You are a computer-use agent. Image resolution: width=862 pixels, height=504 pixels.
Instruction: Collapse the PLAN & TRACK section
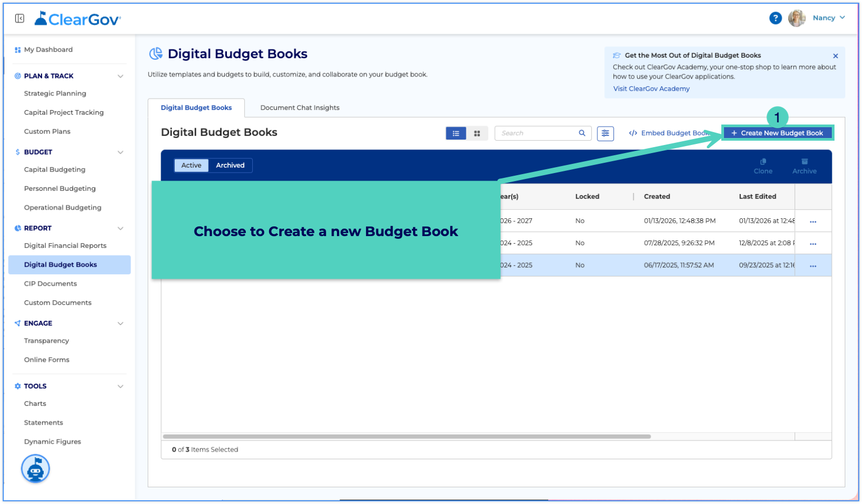(x=120, y=76)
